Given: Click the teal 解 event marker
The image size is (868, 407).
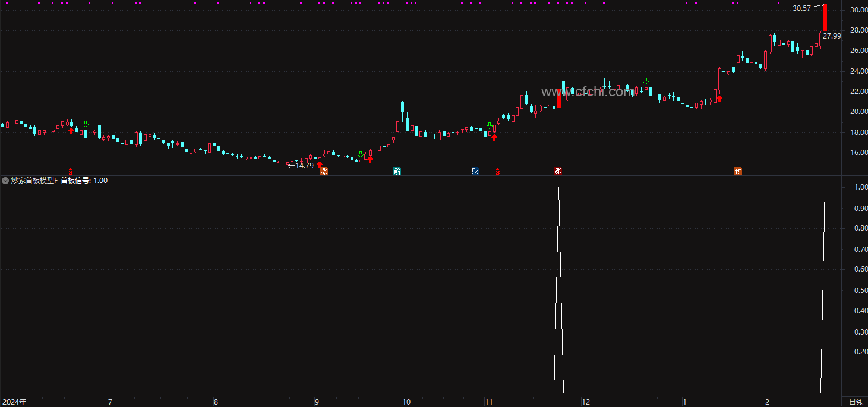Looking at the screenshot, I should pyautogui.click(x=397, y=171).
